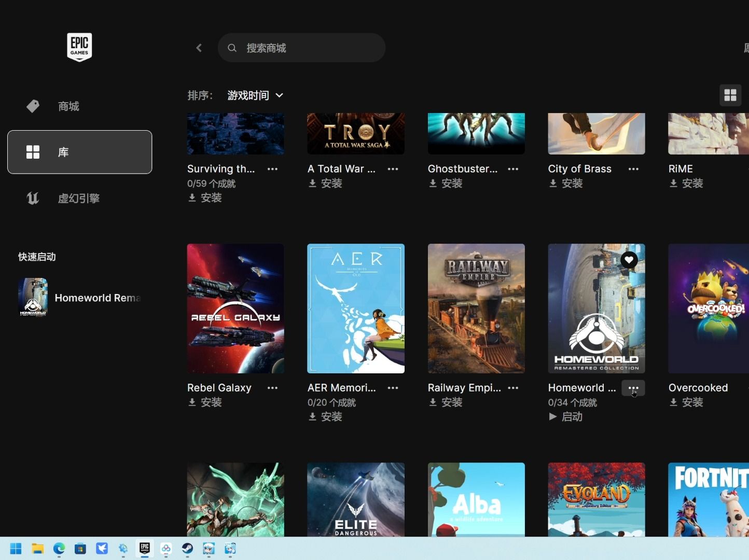Image resolution: width=749 pixels, height=560 pixels.
Task: Install A Total War Saga
Action: pyautogui.click(x=325, y=183)
